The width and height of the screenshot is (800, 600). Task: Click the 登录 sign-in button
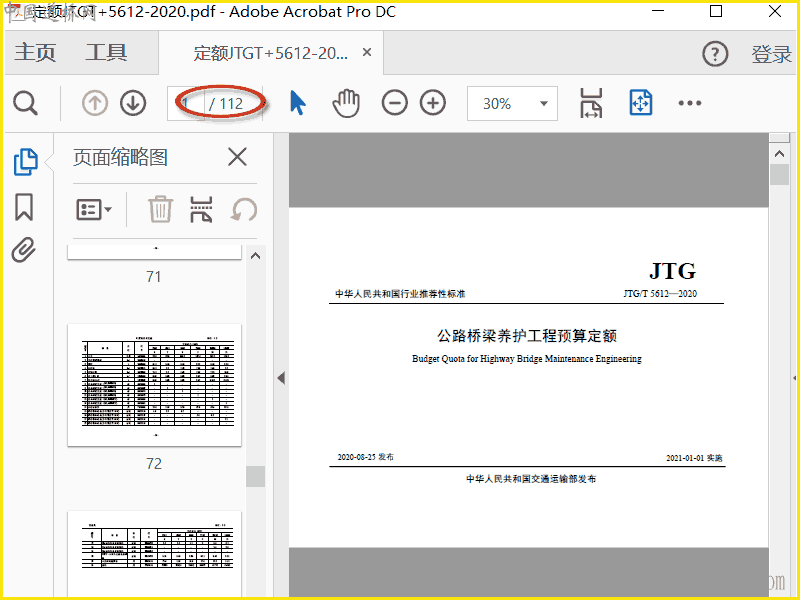tap(771, 54)
